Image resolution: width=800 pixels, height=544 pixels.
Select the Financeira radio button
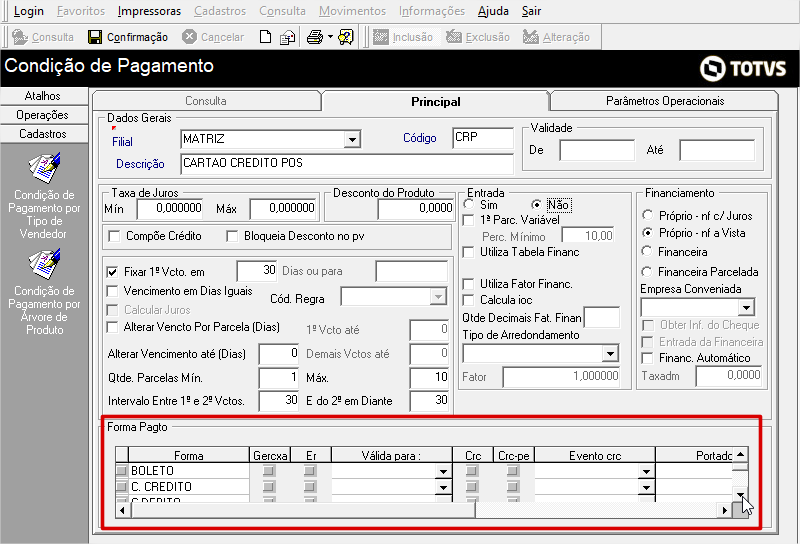pos(647,251)
